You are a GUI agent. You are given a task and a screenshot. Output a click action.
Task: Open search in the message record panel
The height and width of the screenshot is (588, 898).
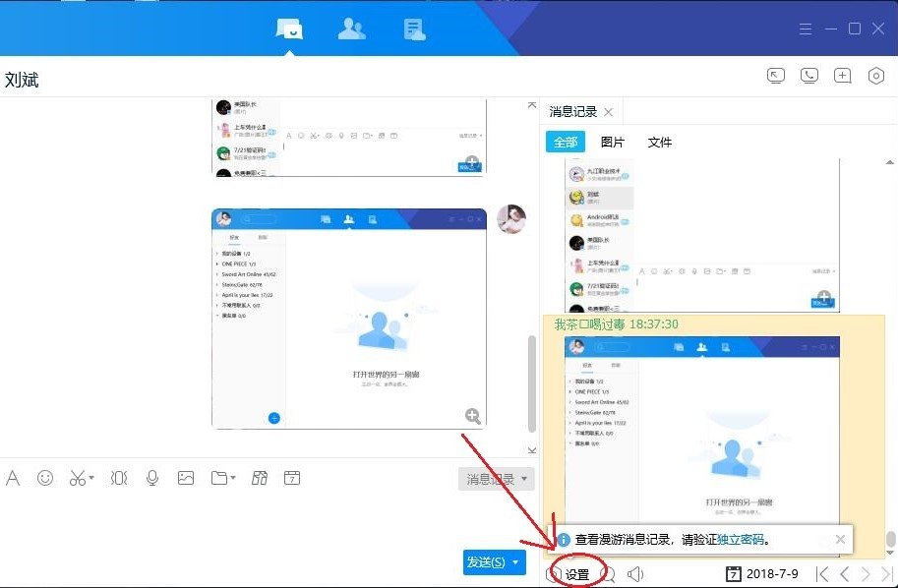[609, 573]
